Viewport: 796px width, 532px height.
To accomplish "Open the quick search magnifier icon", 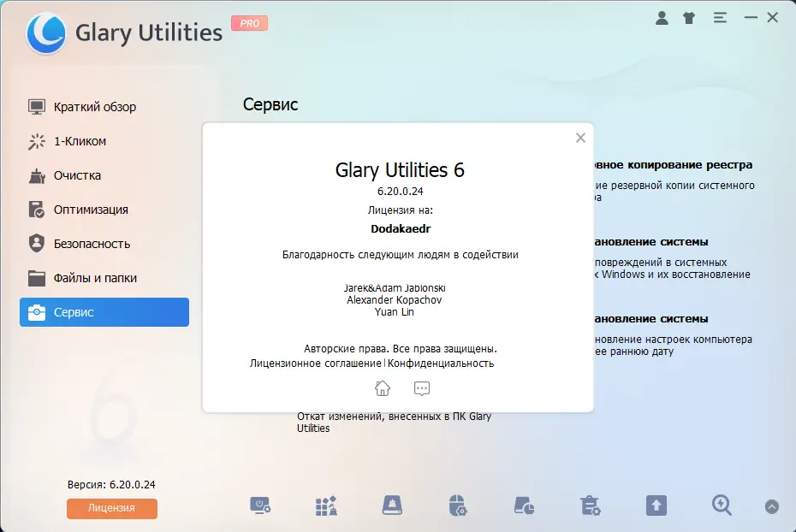I will (x=722, y=505).
